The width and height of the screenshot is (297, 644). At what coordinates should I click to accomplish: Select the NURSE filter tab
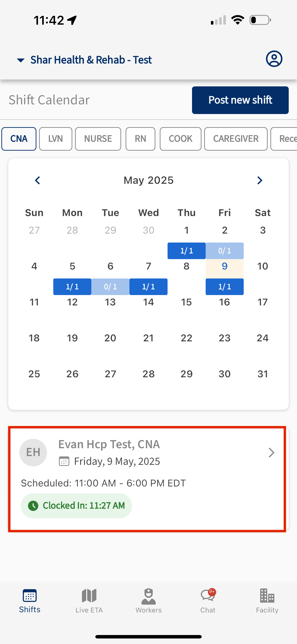coord(98,139)
